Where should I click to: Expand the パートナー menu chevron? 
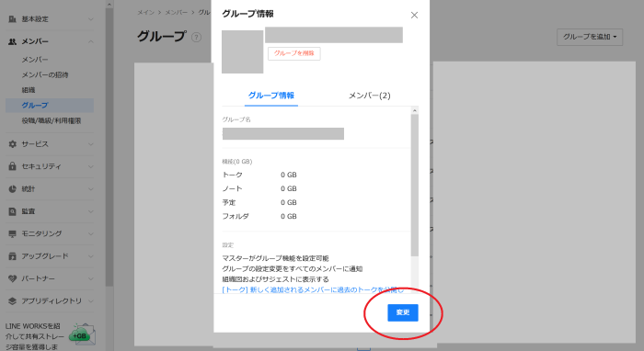(x=91, y=278)
